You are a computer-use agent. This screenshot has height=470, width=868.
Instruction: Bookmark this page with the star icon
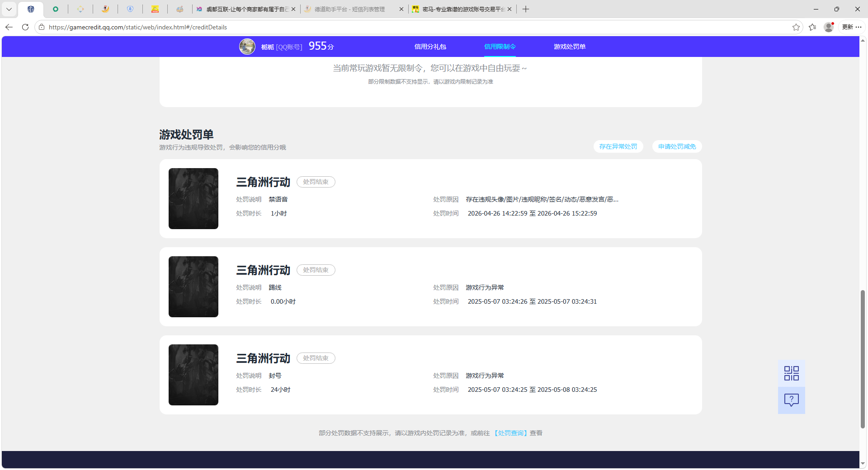click(x=796, y=27)
